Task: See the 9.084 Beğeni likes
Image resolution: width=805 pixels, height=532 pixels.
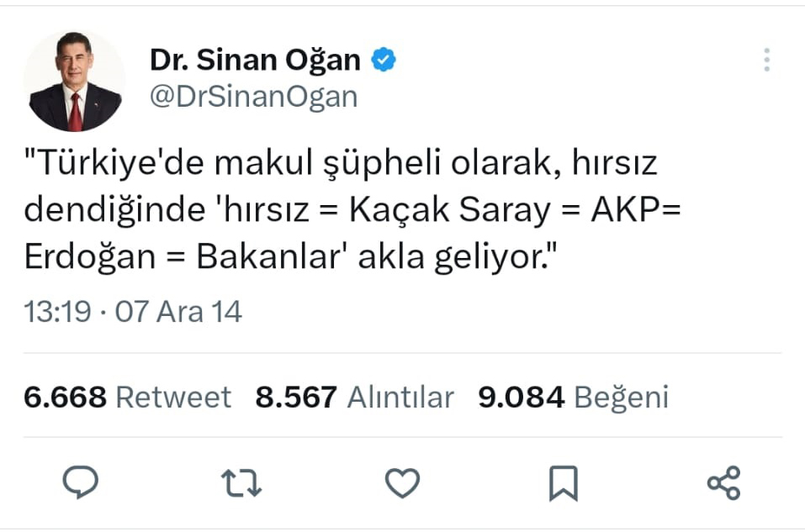Action: (x=573, y=397)
